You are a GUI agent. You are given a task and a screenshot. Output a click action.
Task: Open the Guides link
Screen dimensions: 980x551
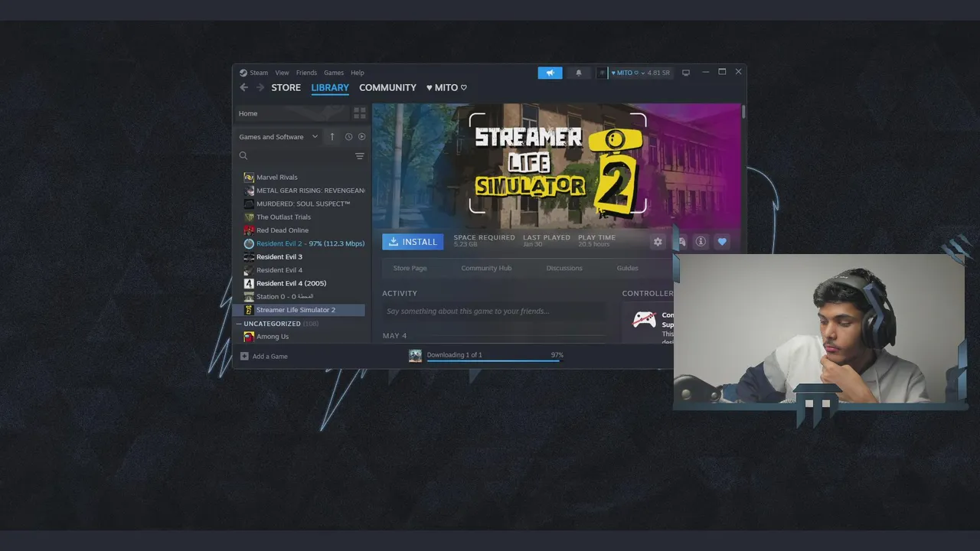(x=627, y=269)
